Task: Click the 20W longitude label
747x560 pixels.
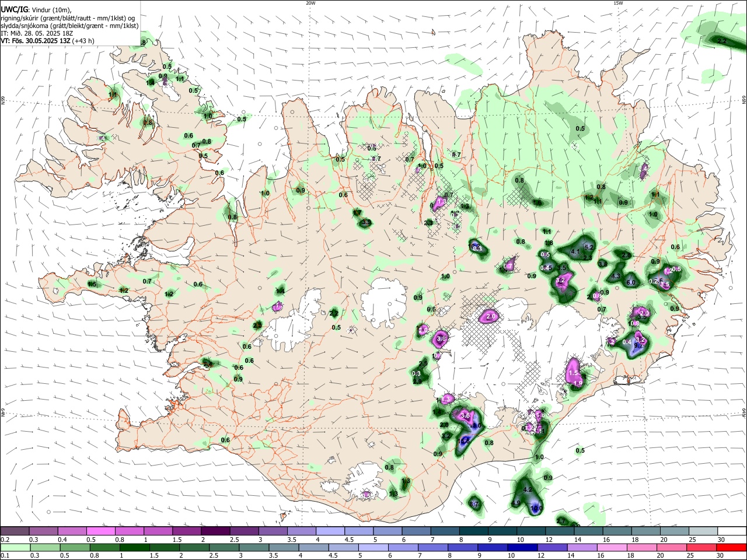Action: (310, 3)
